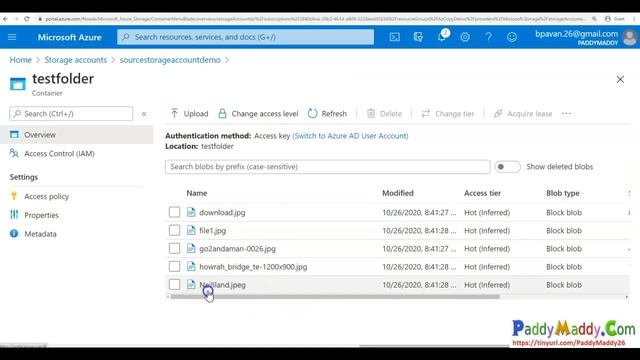Select checkbox for download.jpg
The height and width of the screenshot is (360, 640).
pos(174,212)
